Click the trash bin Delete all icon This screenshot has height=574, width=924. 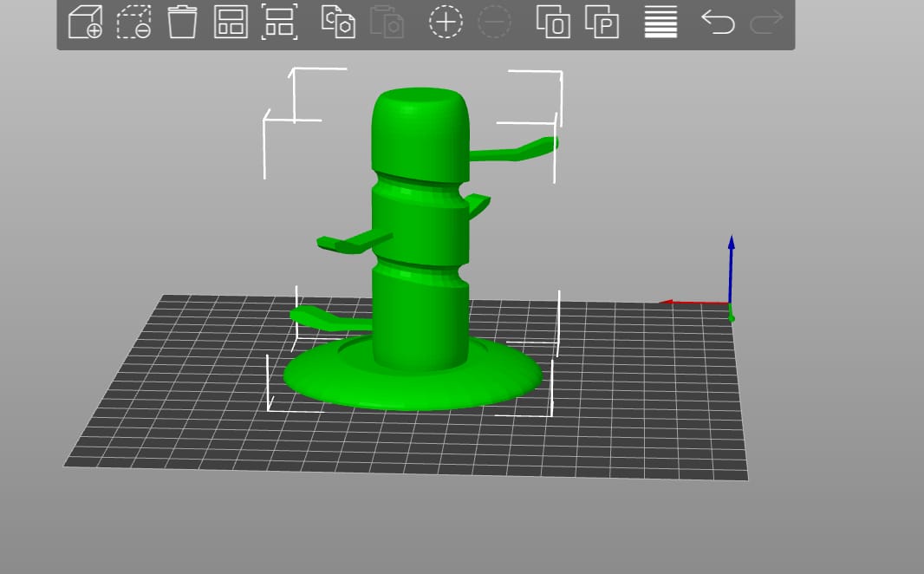(182, 22)
